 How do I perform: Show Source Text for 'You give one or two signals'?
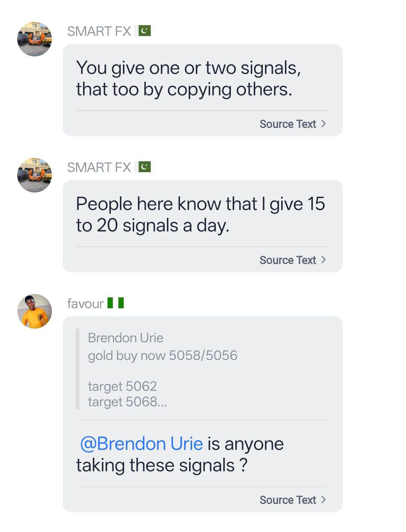point(288,124)
